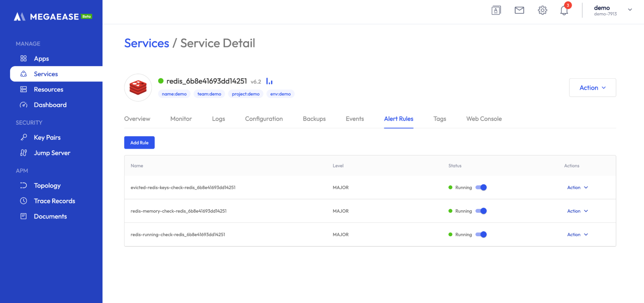Switch to the Overview tab
Viewport: 644px width, 303px height.
click(x=137, y=119)
